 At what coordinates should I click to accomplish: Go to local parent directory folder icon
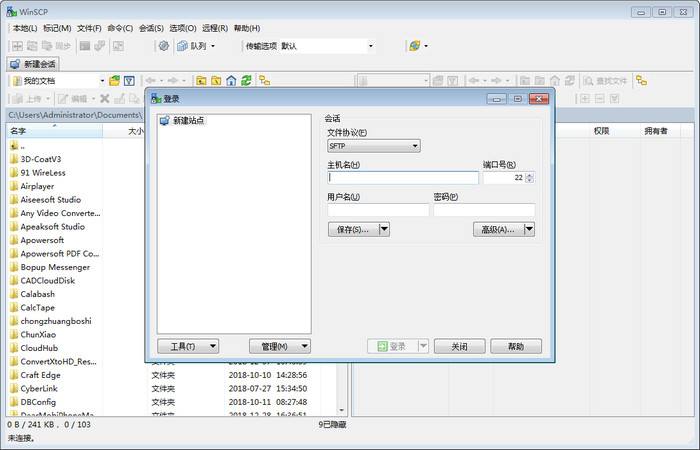click(x=201, y=81)
